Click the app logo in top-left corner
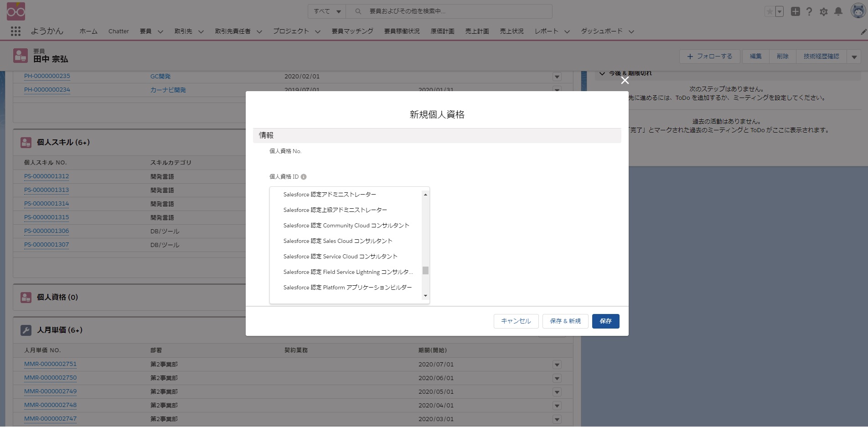868x427 pixels. (16, 11)
